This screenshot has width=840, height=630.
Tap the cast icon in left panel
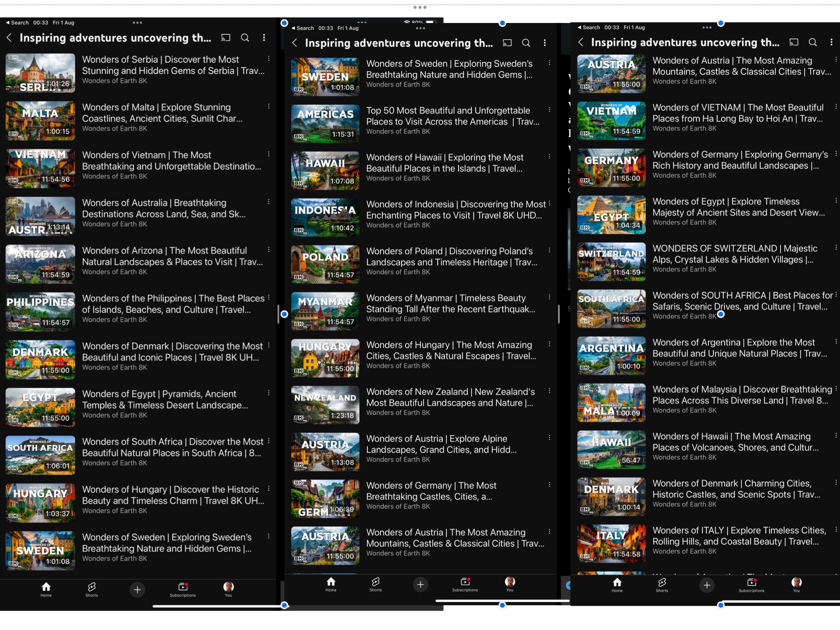226,38
